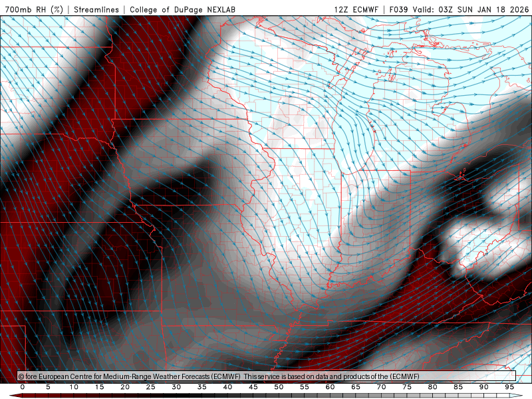Click the 85 humidity legend number
Image resolution: width=532 pixels, height=399 pixels.
tap(458, 387)
